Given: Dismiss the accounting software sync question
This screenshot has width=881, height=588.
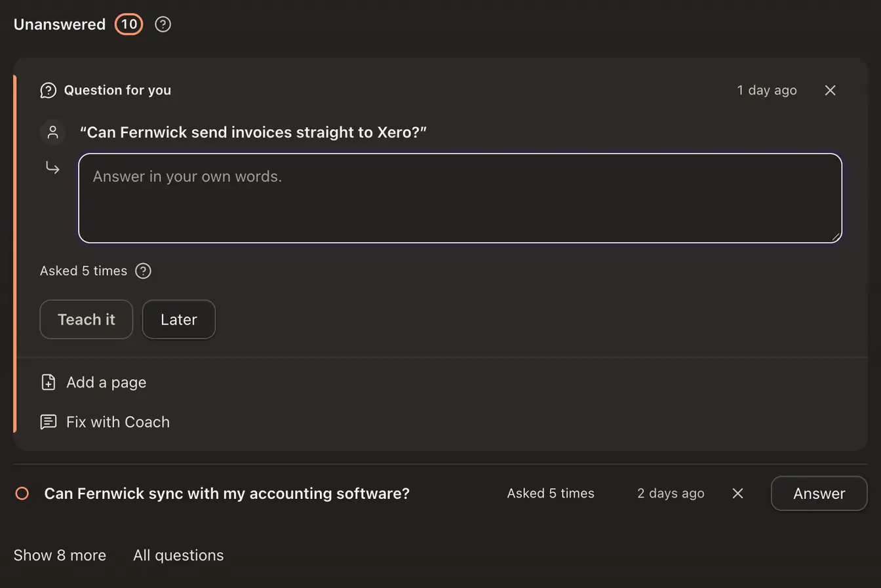Looking at the screenshot, I should tap(737, 494).
